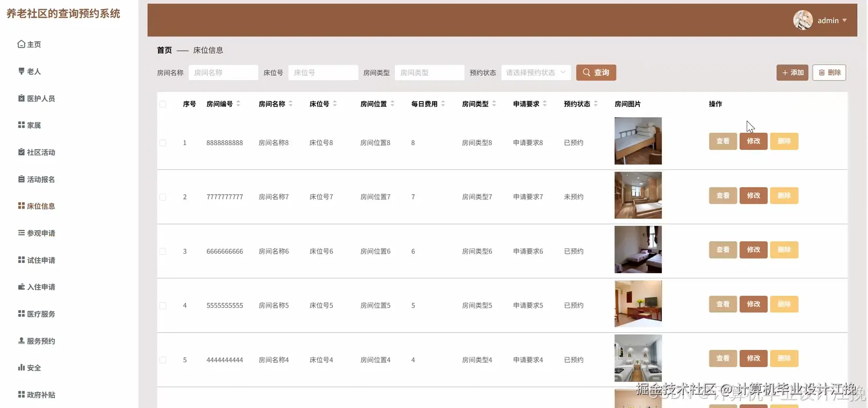
Task: Open 政府补贴 menu item
Action: 41,395
